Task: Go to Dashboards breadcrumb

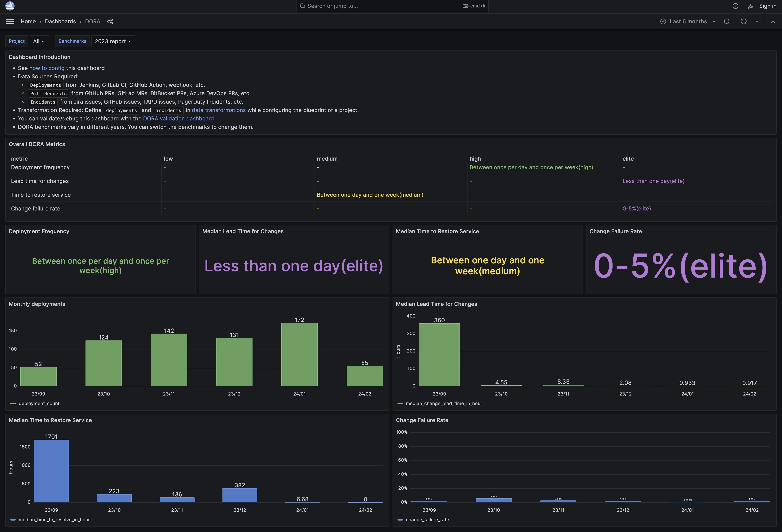Action: [x=60, y=22]
